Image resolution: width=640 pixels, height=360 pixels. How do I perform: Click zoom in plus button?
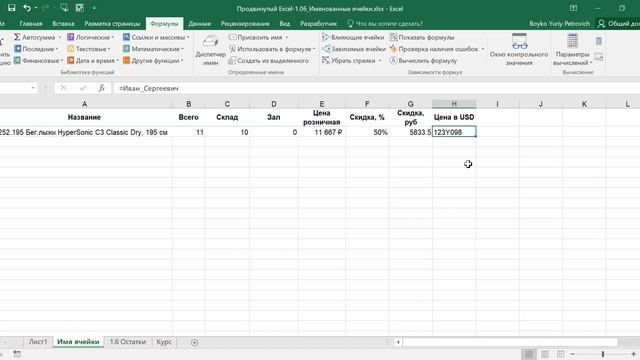coord(633,354)
